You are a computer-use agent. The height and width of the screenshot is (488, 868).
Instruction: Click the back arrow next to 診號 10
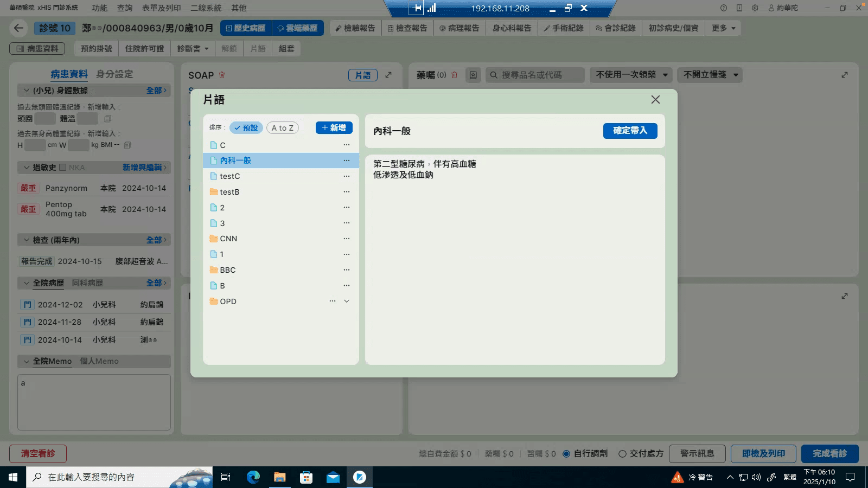pos(19,28)
